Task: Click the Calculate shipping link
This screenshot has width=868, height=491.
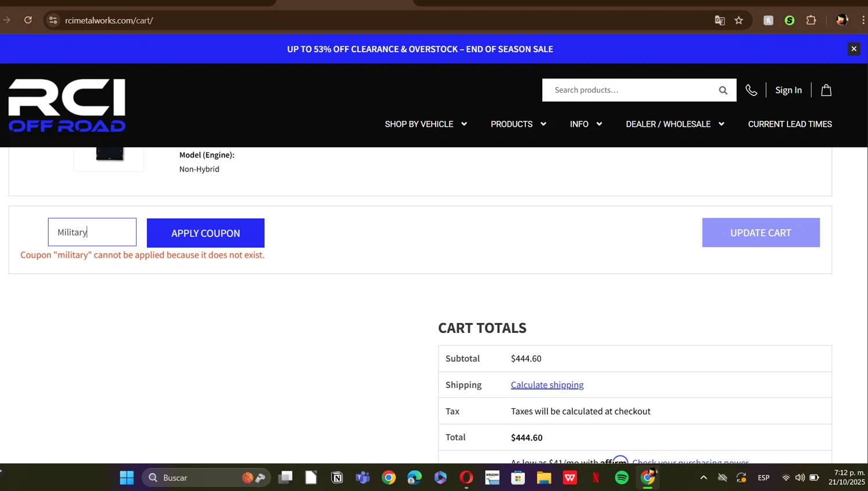Action: click(x=547, y=384)
